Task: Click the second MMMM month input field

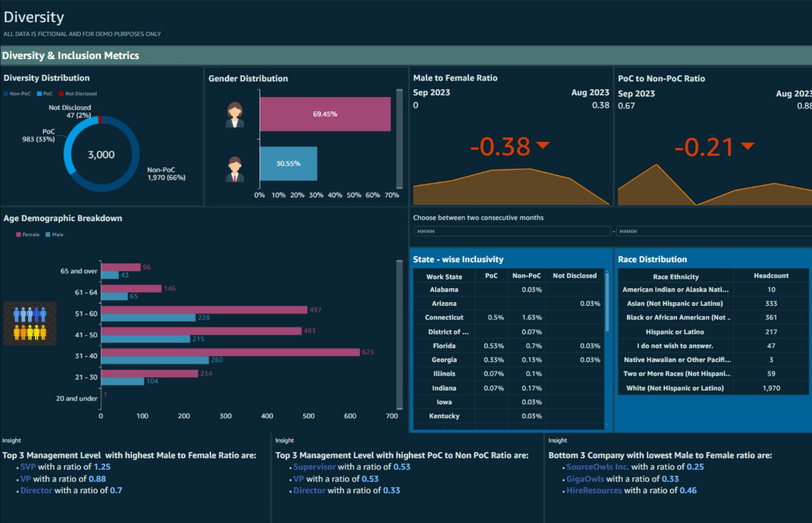Action: coord(714,231)
